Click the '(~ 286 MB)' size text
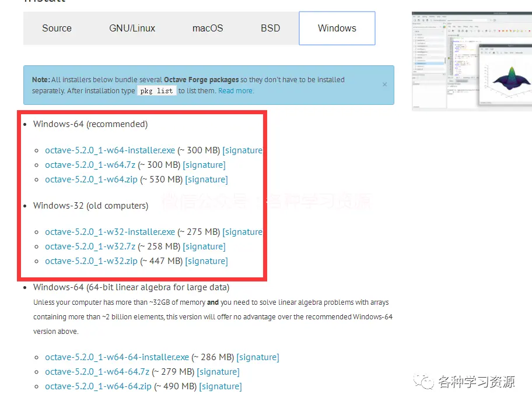 point(213,357)
